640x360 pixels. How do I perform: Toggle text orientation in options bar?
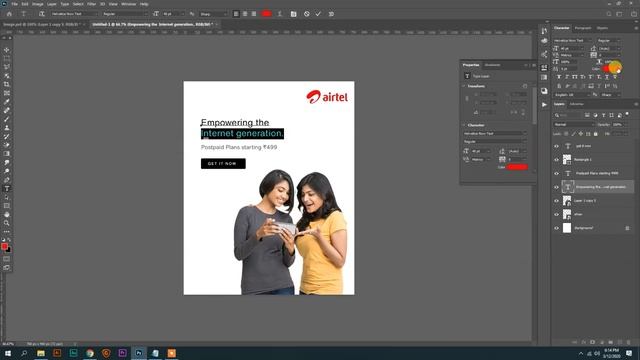42,14
